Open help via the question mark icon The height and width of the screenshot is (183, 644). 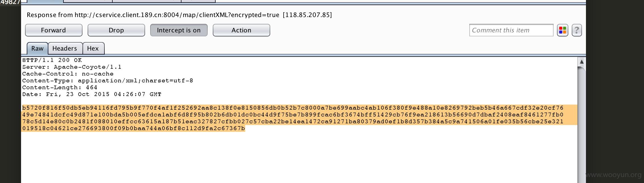(577, 30)
